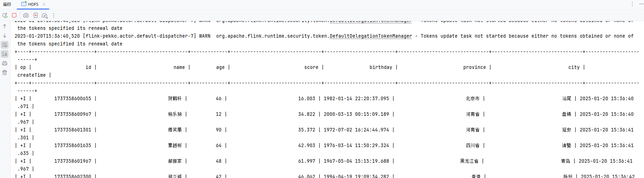Clear all console output
Image resolution: width=644 pixels, height=178 pixels.
pyautogui.click(x=5, y=72)
